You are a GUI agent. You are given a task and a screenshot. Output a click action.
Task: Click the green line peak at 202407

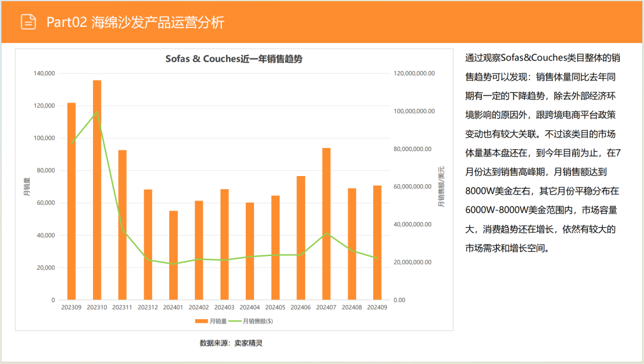[327, 233]
